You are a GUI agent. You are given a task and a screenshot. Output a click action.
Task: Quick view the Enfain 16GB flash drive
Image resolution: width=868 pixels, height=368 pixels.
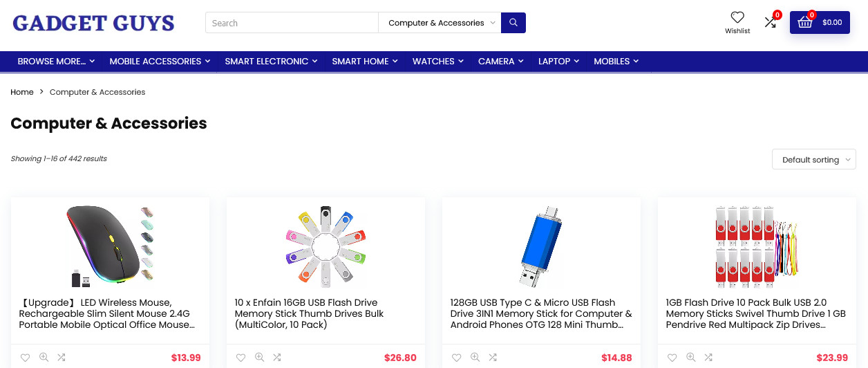259,358
